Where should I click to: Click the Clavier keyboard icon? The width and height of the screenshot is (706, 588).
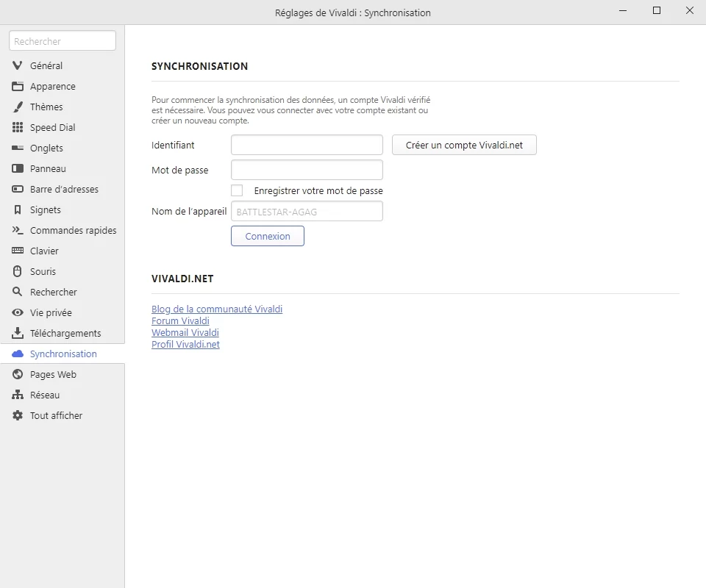point(17,250)
